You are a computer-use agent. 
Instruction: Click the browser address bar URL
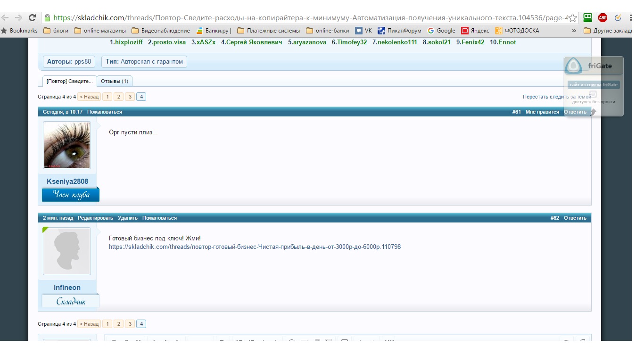coord(310,18)
